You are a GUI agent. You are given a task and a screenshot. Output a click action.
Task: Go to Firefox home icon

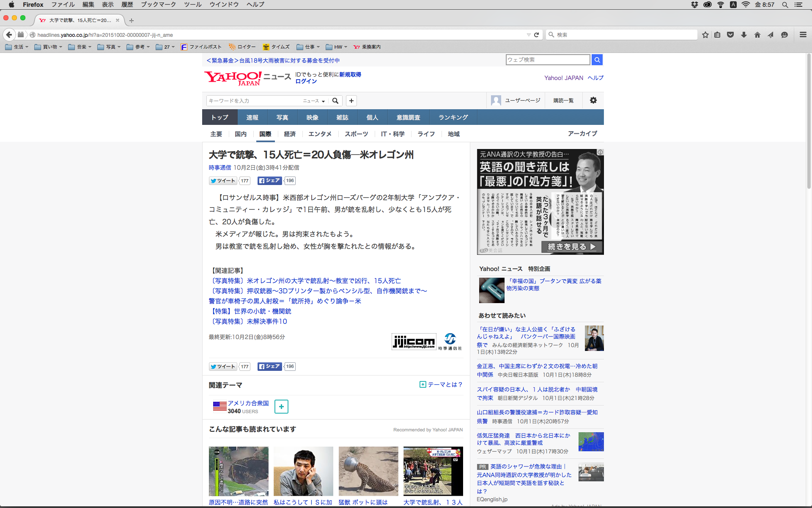click(x=757, y=35)
